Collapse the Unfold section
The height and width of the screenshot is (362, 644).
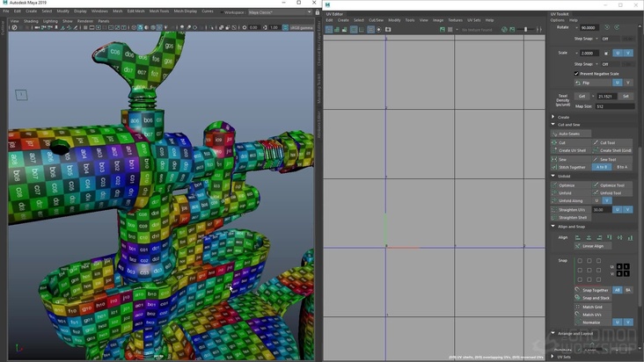(x=553, y=176)
